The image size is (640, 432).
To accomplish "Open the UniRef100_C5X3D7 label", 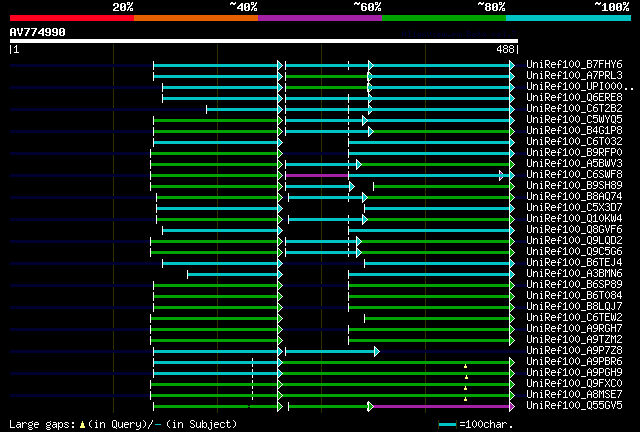I will click(574, 208).
